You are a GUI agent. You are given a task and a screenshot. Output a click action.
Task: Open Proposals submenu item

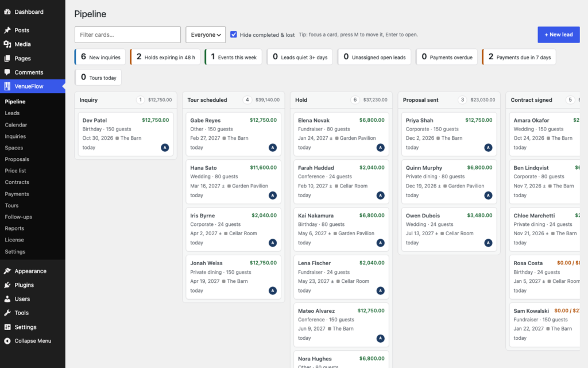(x=17, y=159)
